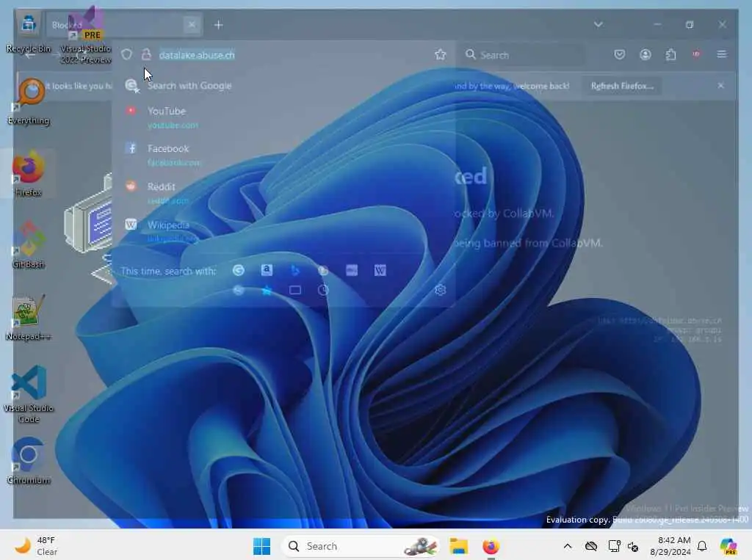752x560 pixels.
Task: Search this time with DuckDuckGo icon
Action: click(323, 270)
